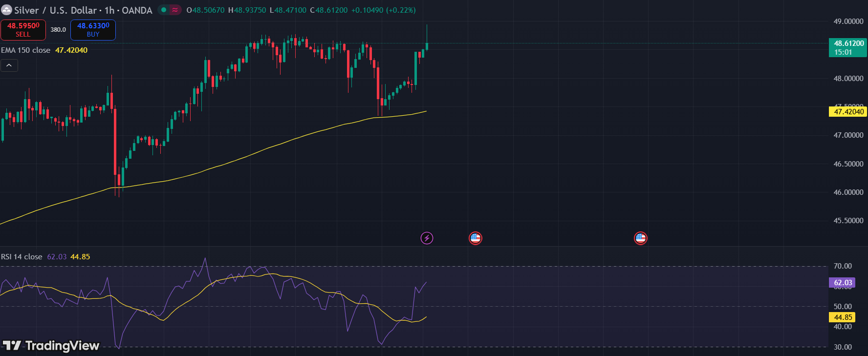Viewport: 868px width, 356px height.
Task: Collapse the indicator legend with the chevron
Action: coord(9,65)
